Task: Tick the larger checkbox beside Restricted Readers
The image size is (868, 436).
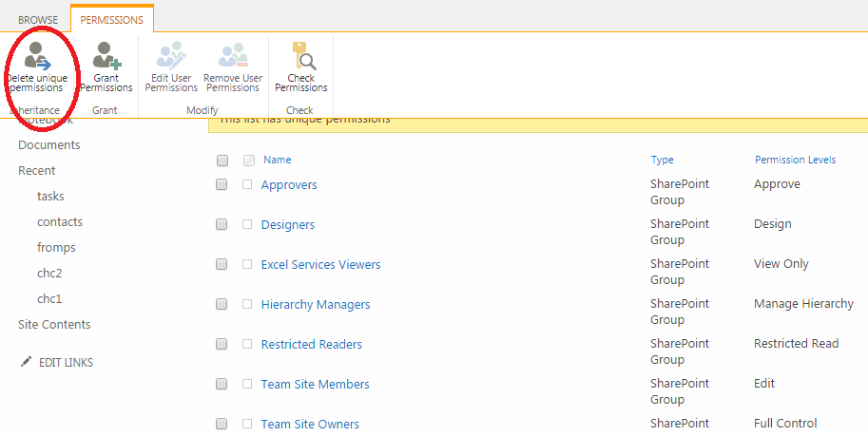Action: (222, 344)
